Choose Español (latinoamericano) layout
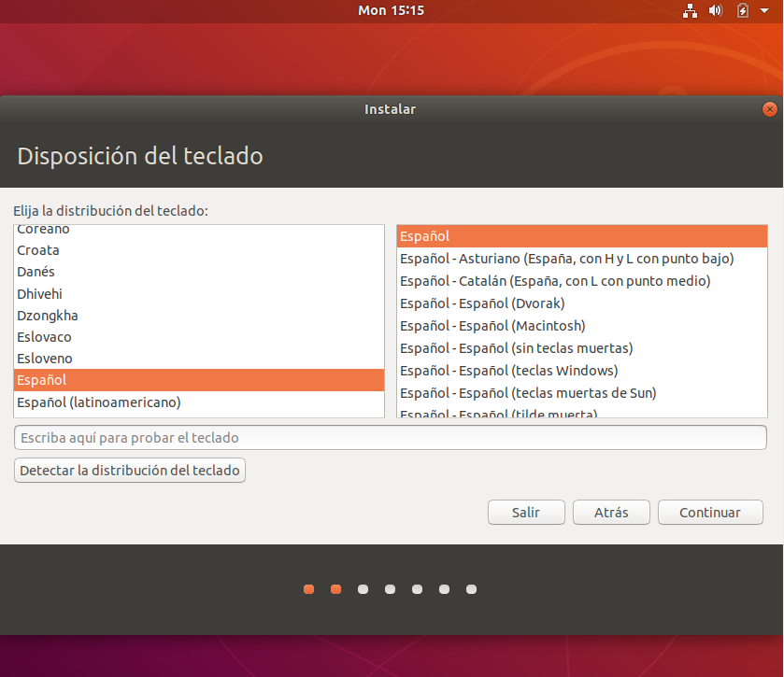 [199, 402]
